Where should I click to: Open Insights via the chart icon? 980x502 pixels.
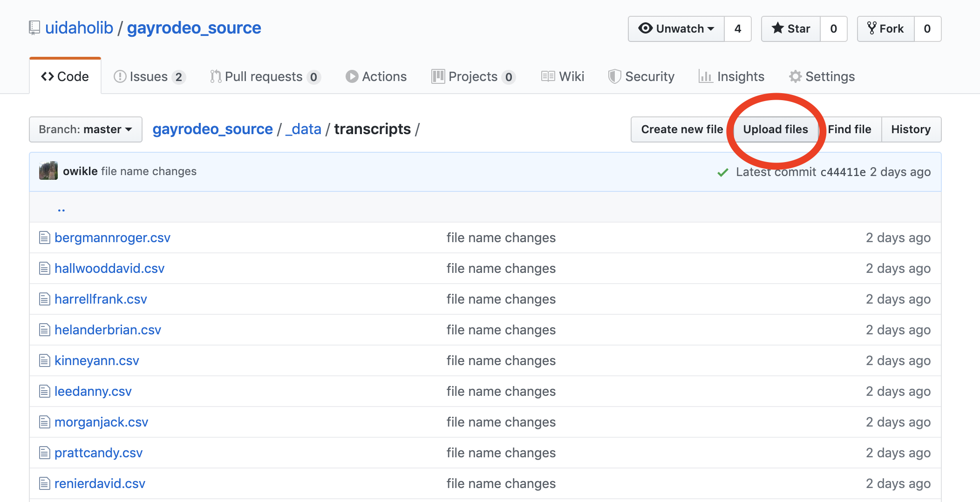705,76
